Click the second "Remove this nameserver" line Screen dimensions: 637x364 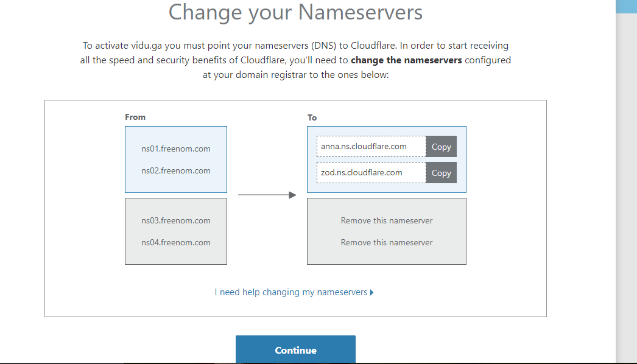387,242
